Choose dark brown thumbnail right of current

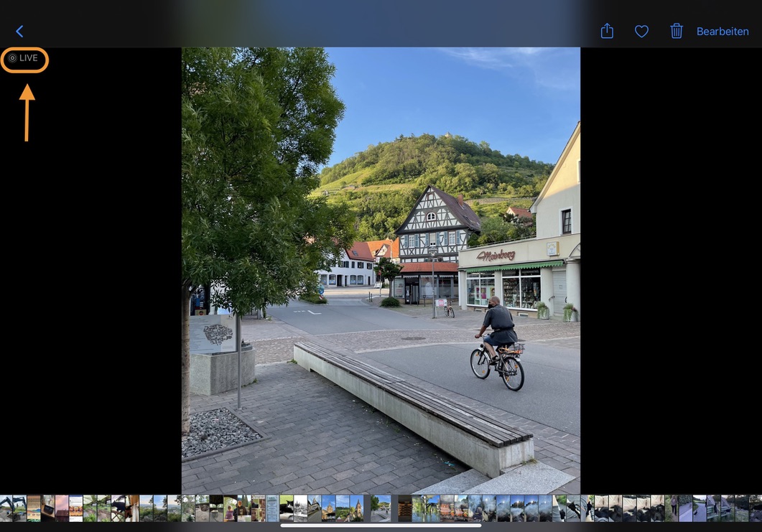[x=405, y=508]
